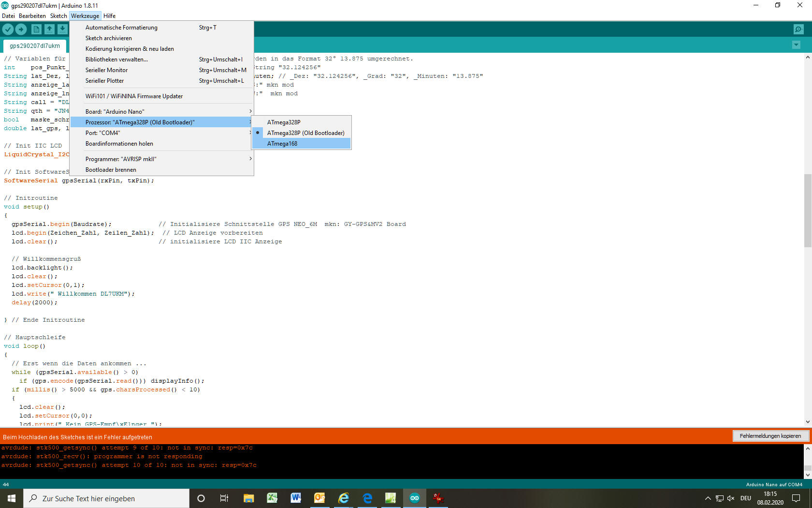
Task: Expand the Board "Arduino Nano" submenu
Action: coord(161,112)
